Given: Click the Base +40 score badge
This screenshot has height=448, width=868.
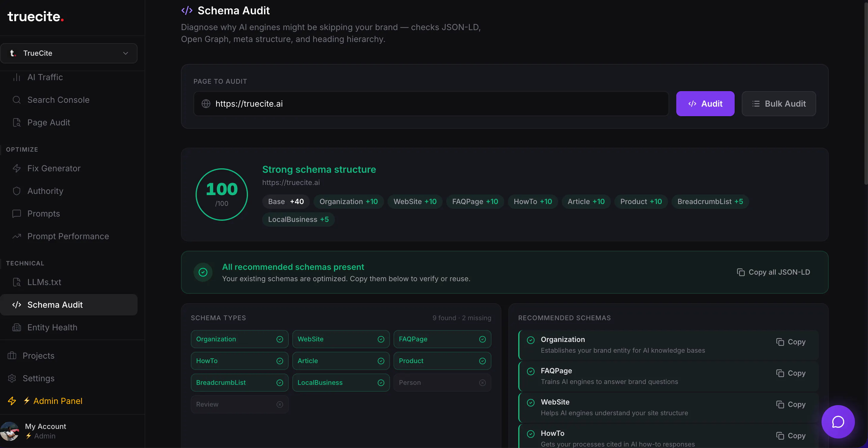Looking at the screenshot, I should pos(286,202).
